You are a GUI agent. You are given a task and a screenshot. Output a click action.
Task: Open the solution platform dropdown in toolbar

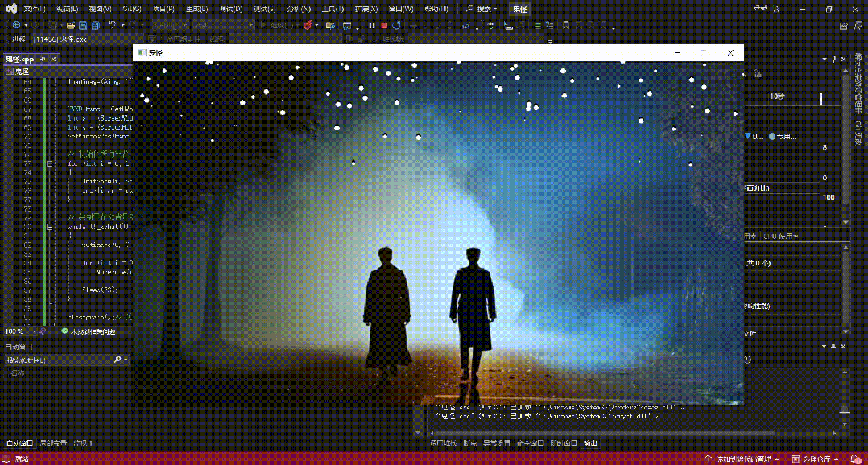click(x=223, y=25)
